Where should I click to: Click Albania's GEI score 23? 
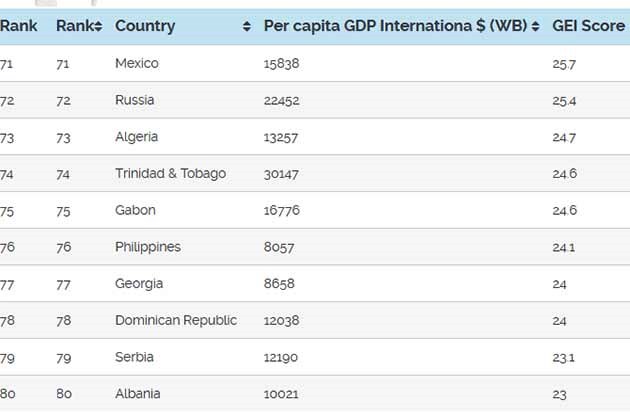(559, 395)
